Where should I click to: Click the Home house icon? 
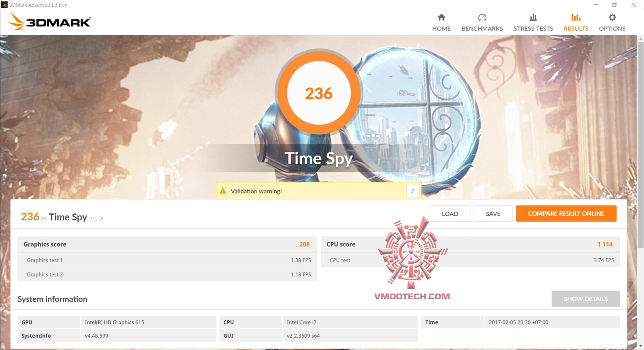[441, 17]
